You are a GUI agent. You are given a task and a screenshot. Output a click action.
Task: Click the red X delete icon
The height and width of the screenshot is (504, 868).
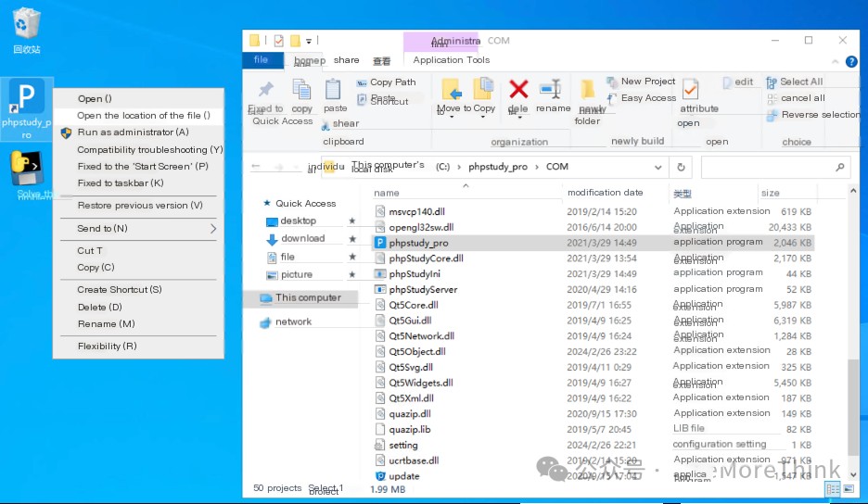(518, 89)
